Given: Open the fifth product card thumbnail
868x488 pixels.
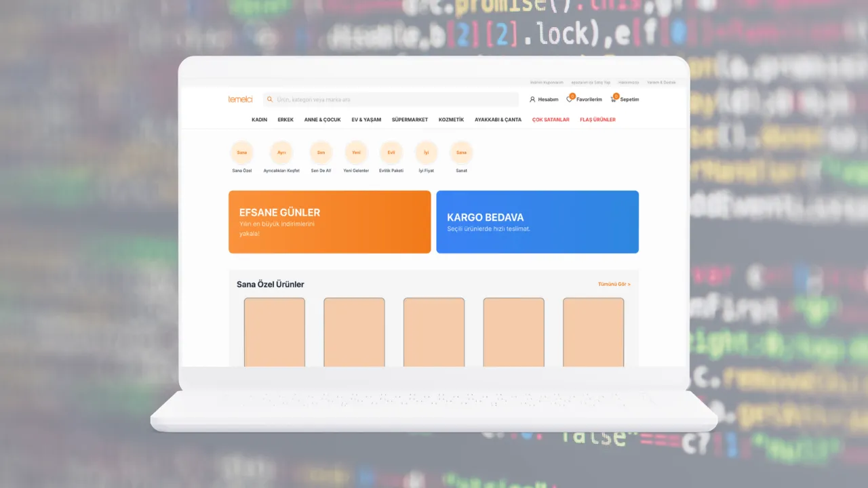Looking at the screenshot, I should coord(593,332).
